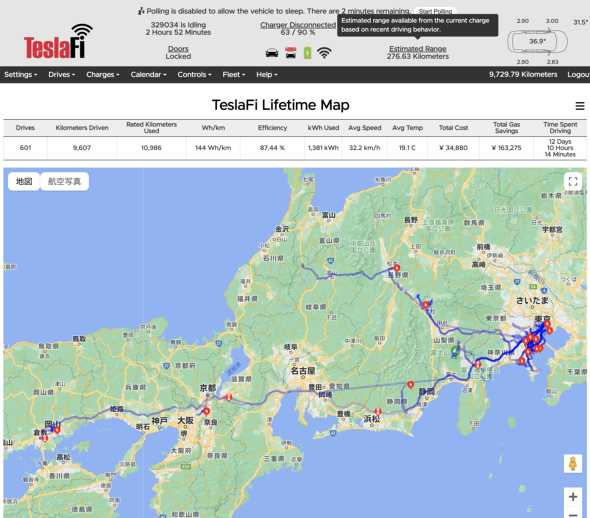Click the TeslaFi logo
Viewport: 590px width, 518px height.
click(58, 41)
